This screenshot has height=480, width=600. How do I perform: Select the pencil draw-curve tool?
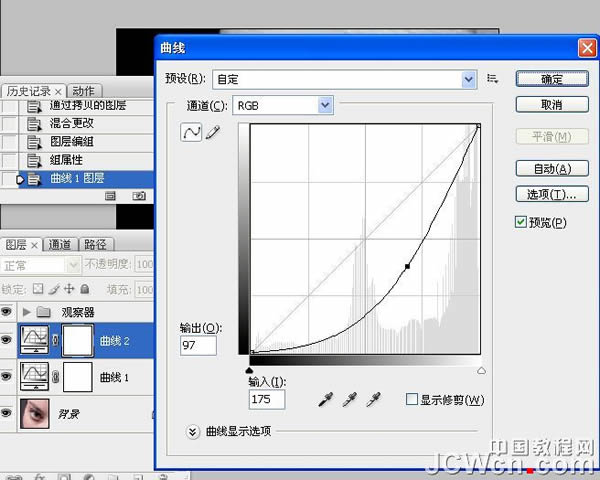(213, 132)
